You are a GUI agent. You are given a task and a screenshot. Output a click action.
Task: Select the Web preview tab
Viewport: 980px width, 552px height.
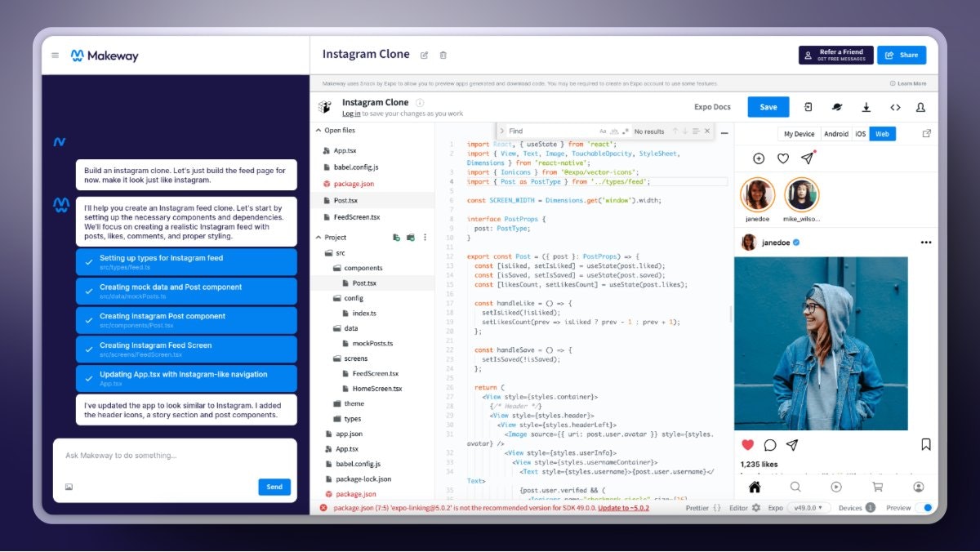pyautogui.click(x=882, y=134)
